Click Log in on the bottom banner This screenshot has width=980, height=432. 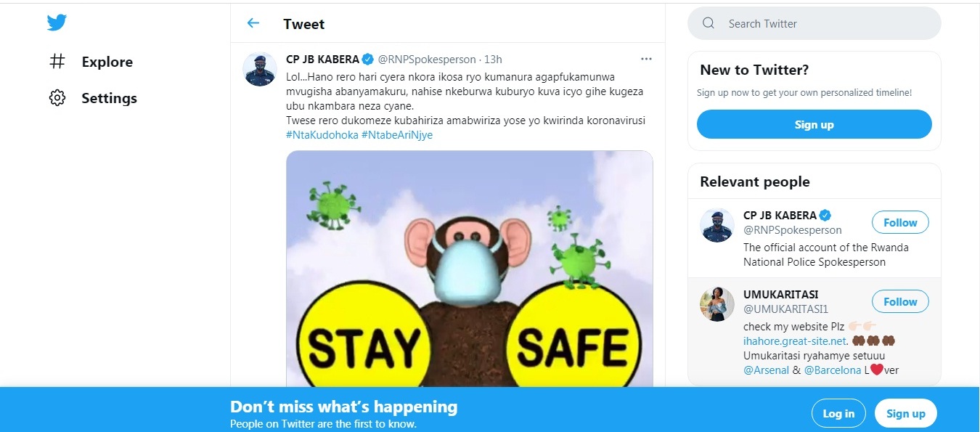838,413
